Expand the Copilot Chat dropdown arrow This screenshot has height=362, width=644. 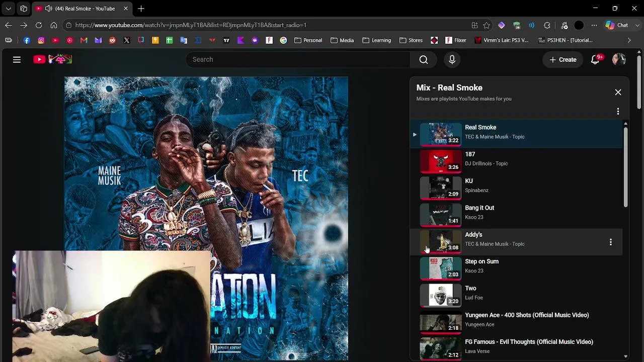click(x=638, y=25)
